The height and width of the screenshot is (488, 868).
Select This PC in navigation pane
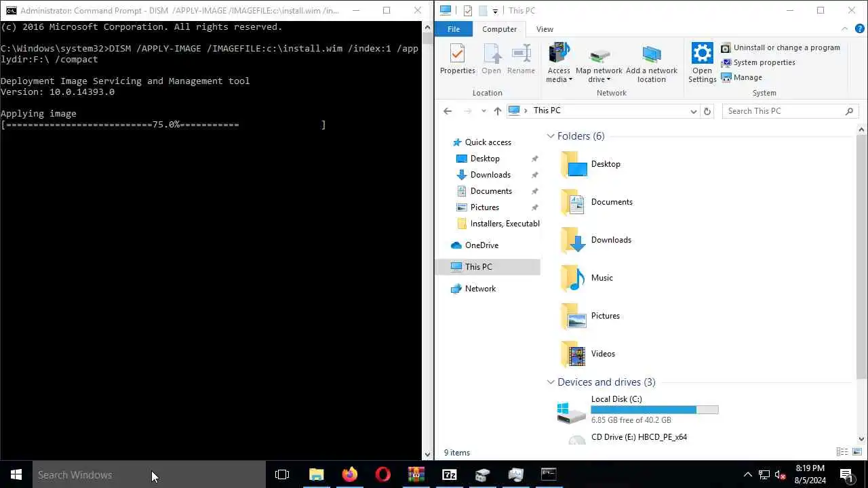(x=488, y=267)
